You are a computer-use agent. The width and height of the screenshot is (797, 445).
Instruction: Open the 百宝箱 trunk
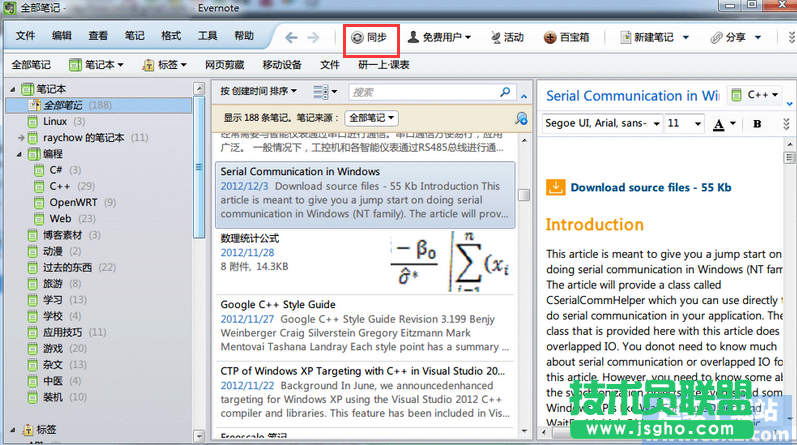(x=566, y=38)
